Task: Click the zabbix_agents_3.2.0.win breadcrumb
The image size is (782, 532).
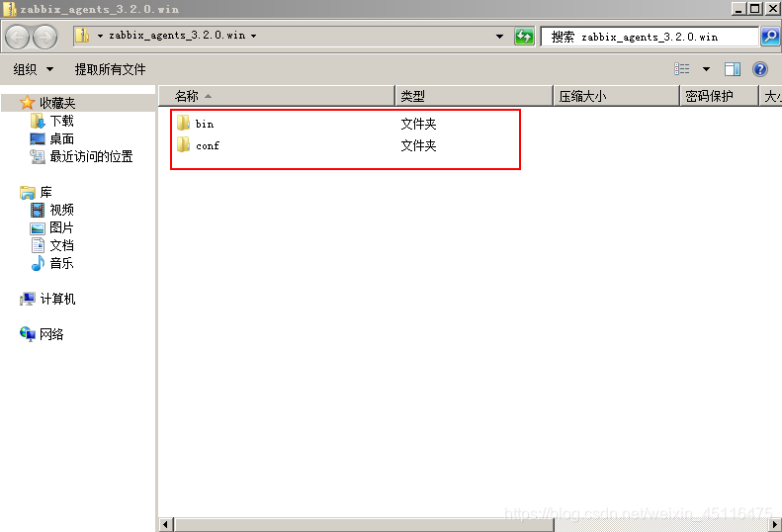Action: coord(177,36)
